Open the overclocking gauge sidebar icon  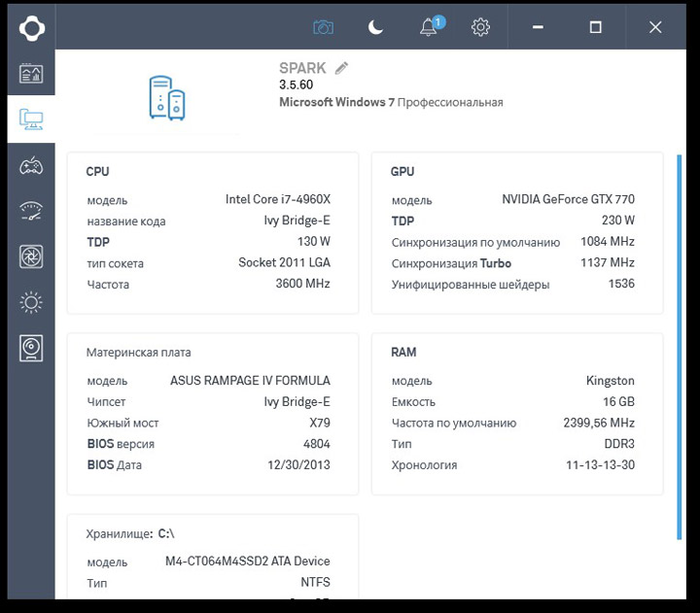pyautogui.click(x=31, y=211)
